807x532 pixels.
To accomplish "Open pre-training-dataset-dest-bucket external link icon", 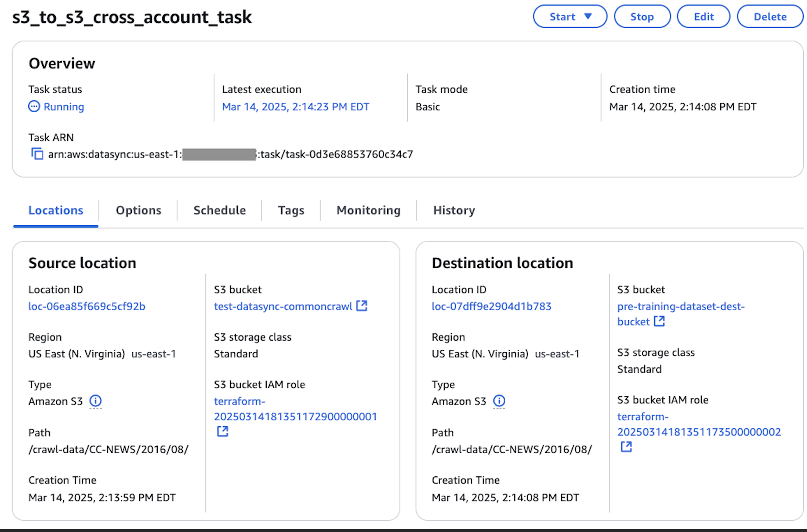I will 659,321.
